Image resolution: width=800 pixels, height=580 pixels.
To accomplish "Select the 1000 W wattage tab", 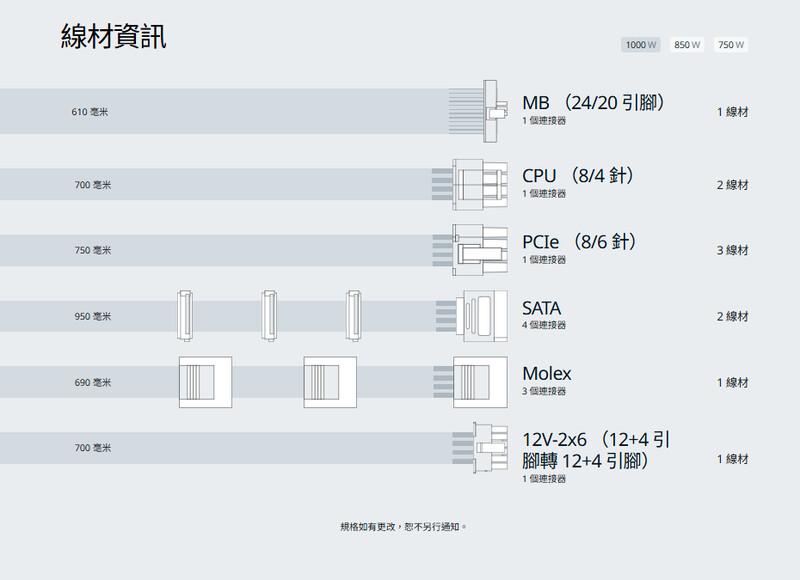I will click(x=641, y=45).
